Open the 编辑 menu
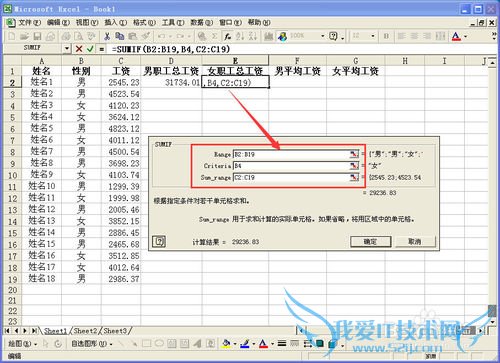Screen dimensions: 500x363 58,22
